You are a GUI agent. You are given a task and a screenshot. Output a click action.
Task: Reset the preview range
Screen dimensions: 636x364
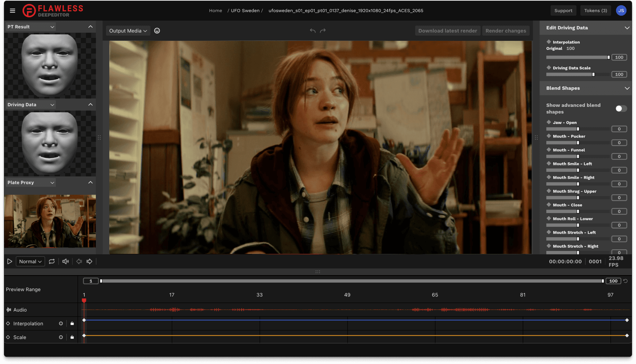625,281
